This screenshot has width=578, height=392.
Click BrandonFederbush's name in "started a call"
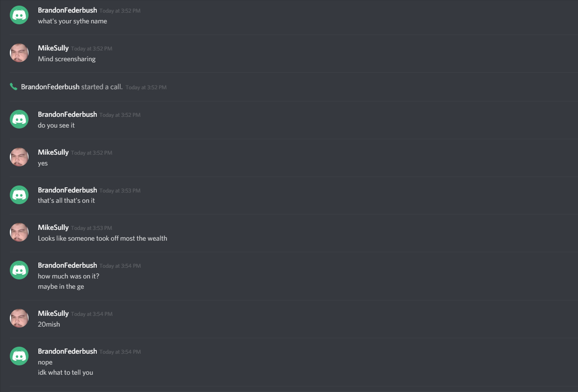point(50,87)
